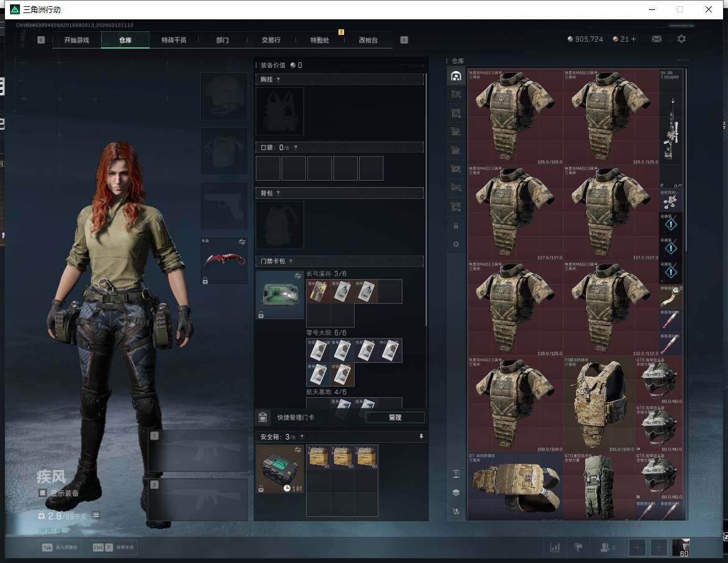Click the flag icon in bottom bar

(x=578, y=547)
